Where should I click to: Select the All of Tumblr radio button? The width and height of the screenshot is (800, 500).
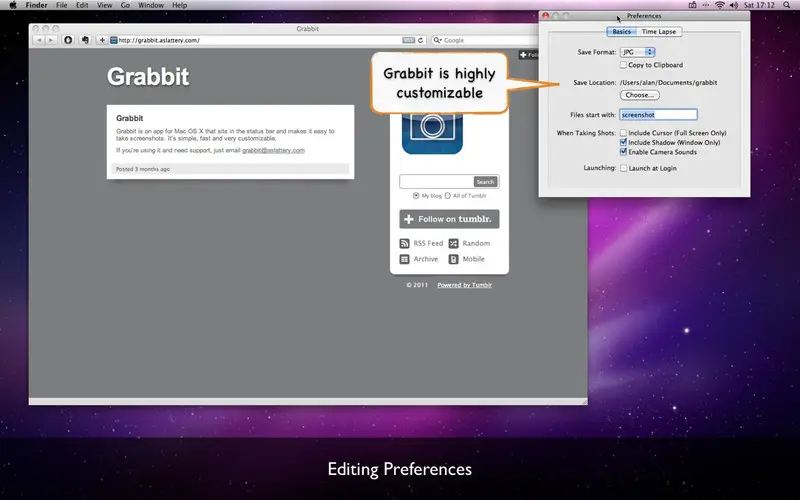(447, 196)
